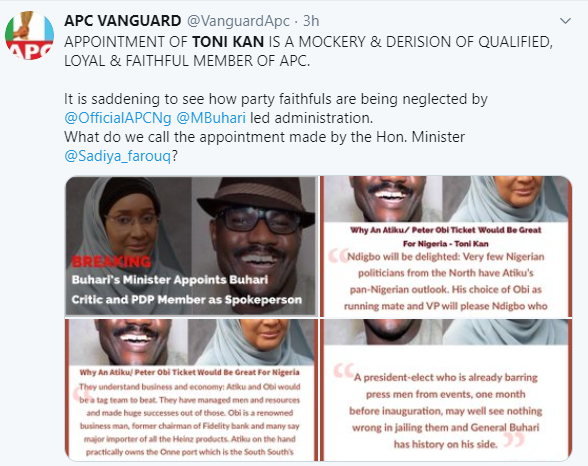Click the What do we call the appointment line

[264, 137]
